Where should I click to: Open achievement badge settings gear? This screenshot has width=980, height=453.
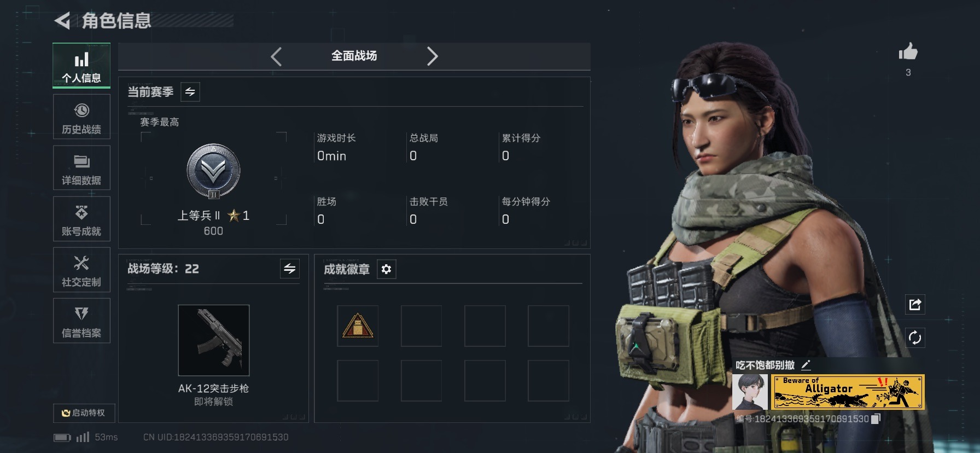(386, 269)
